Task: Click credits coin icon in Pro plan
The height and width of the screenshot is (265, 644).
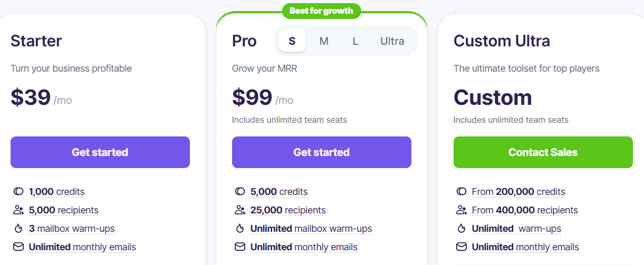Action: point(240,192)
